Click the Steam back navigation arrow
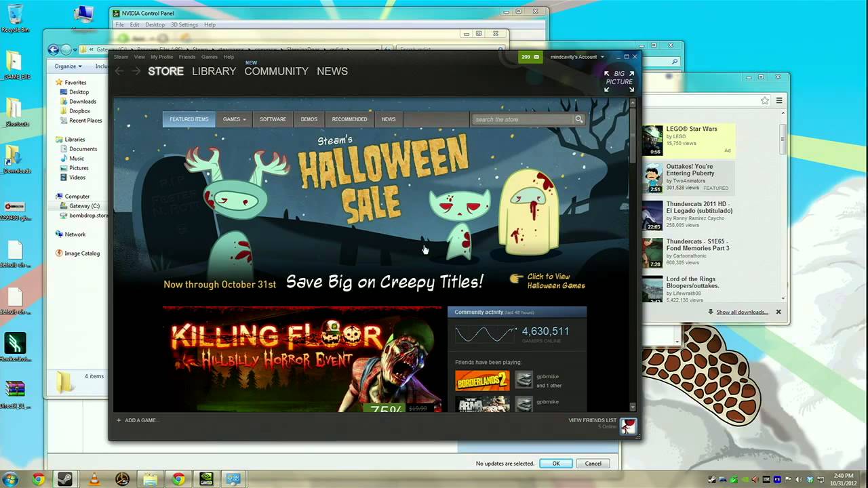 tap(119, 71)
